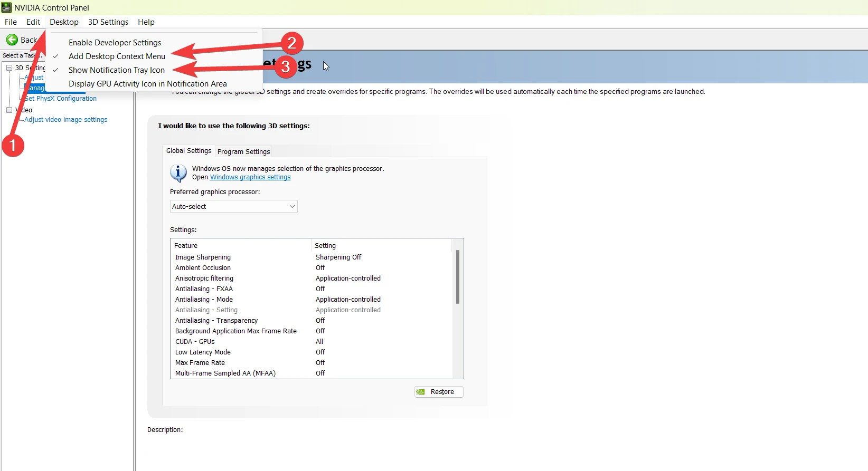
Task: Collapse the Video tree node
Action: point(9,110)
